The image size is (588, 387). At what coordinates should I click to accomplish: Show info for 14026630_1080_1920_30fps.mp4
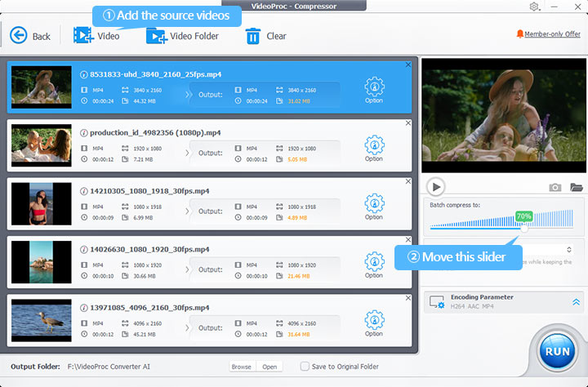(x=84, y=249)
